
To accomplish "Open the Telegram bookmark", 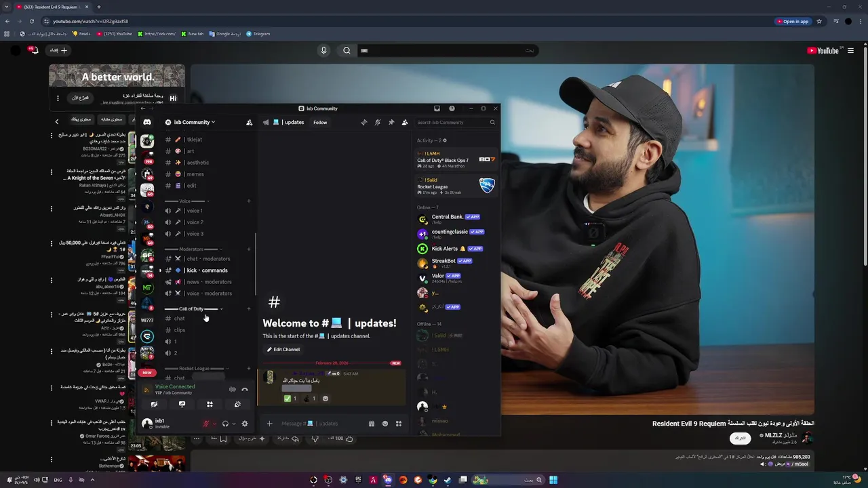I will tap(258, 34).
